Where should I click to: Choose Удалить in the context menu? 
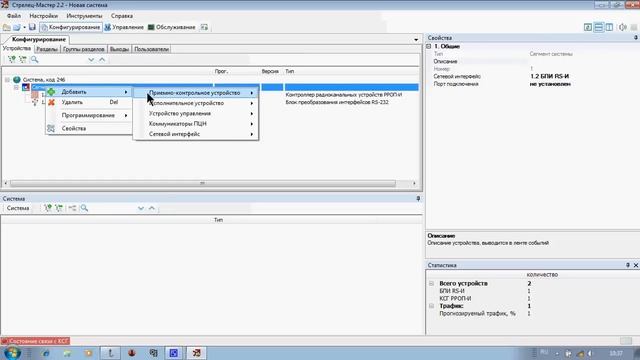click(x=89, y=102)
